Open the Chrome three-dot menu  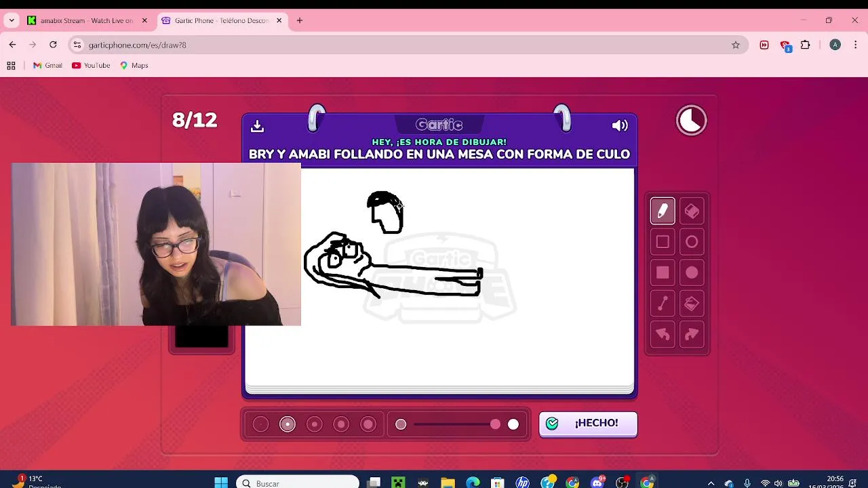(856, 45)
